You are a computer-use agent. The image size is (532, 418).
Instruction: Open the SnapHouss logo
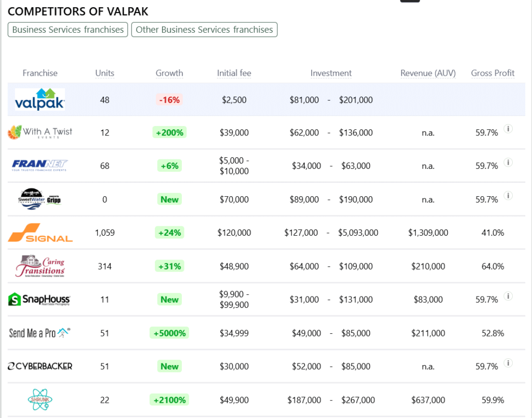click(x=39, y=299)
